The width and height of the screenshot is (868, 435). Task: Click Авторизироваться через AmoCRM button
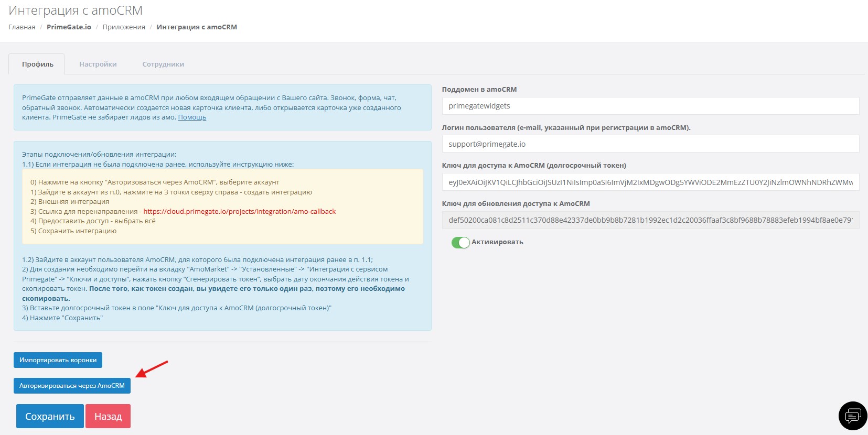72,386
